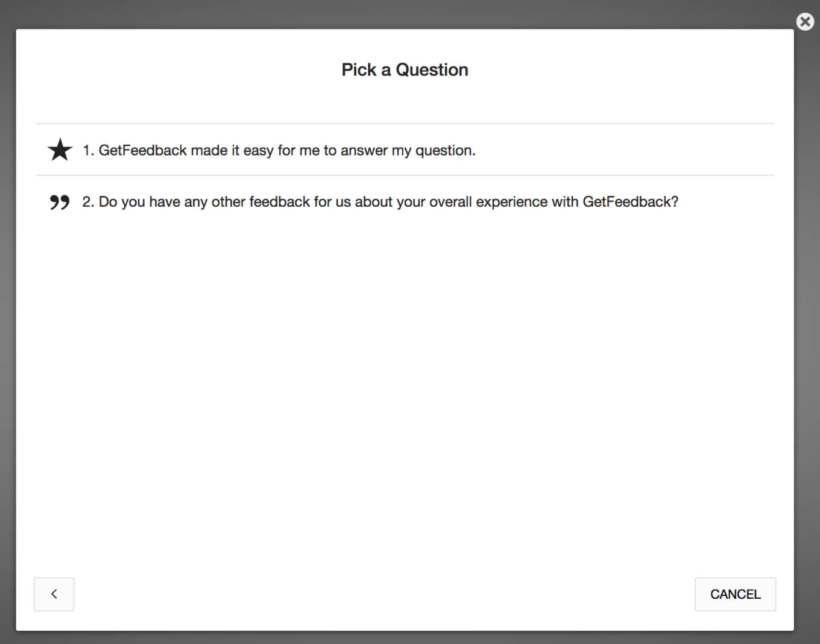Click the quotation marks icon for question 2
Viewport: 820px width, 644px height.
tap(60, 202)
